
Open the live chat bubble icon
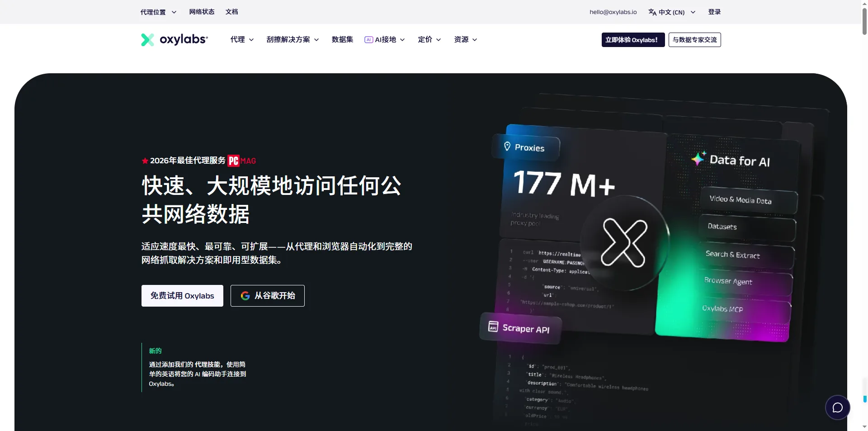(837, 407)
